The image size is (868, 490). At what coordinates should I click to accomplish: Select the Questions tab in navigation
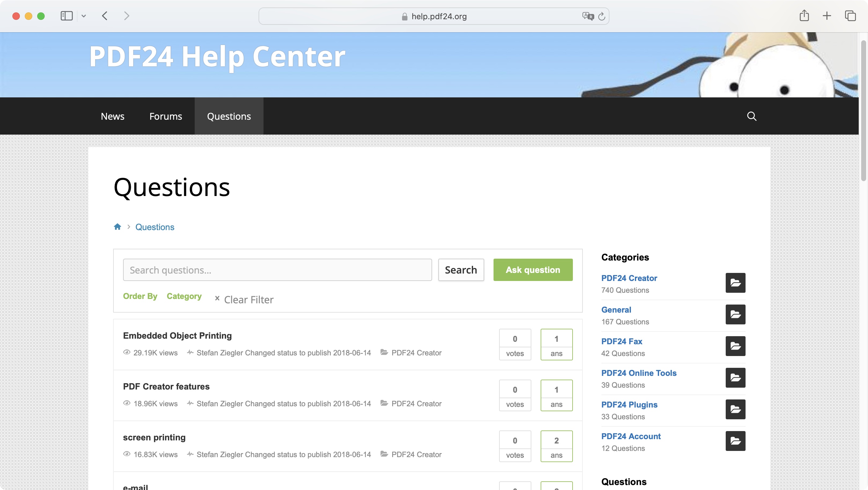coord(229,116)
